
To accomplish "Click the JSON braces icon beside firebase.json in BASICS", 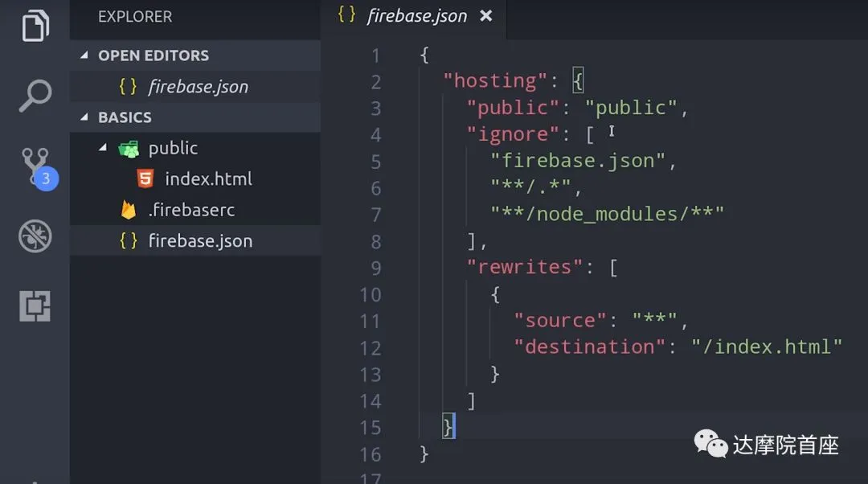I will (x=129, y=240).
